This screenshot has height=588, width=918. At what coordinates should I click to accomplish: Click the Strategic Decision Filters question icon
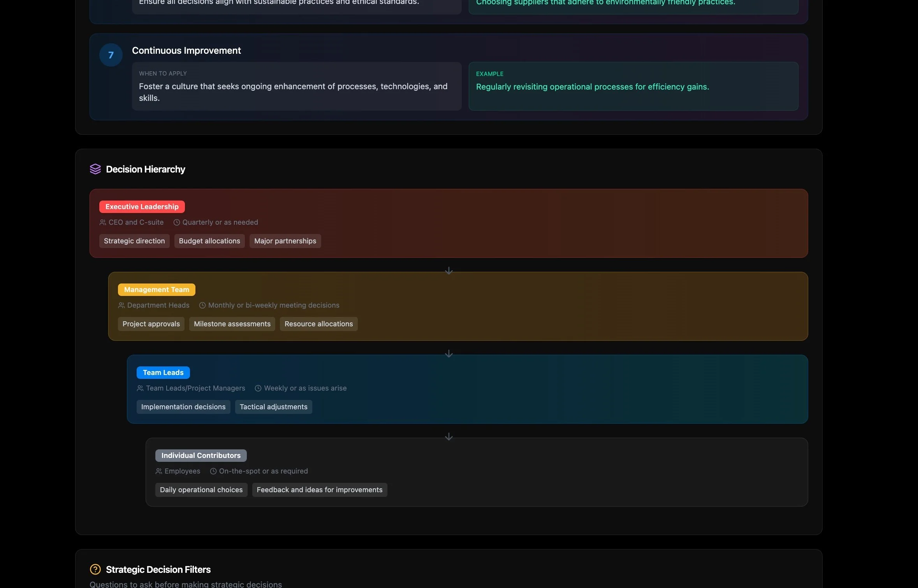tap(95, 569)
